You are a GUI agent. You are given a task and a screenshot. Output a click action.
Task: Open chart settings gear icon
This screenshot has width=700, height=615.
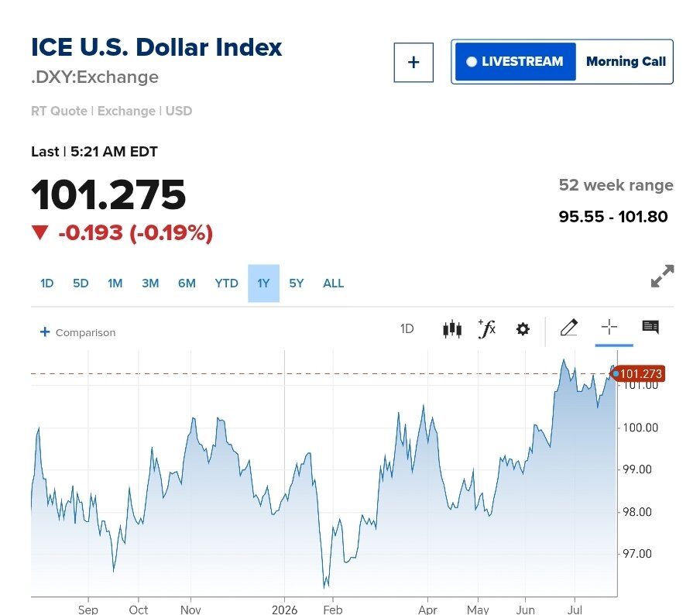[x=523, y=329]
